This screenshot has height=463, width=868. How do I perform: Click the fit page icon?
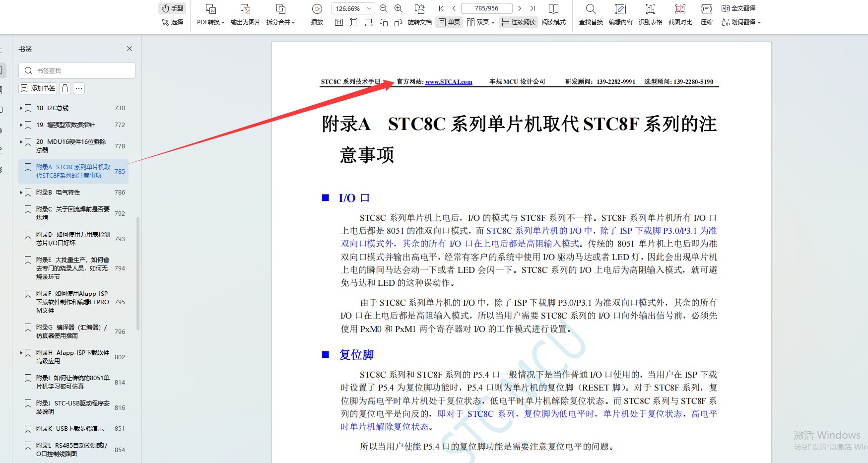tap(354, 22)
